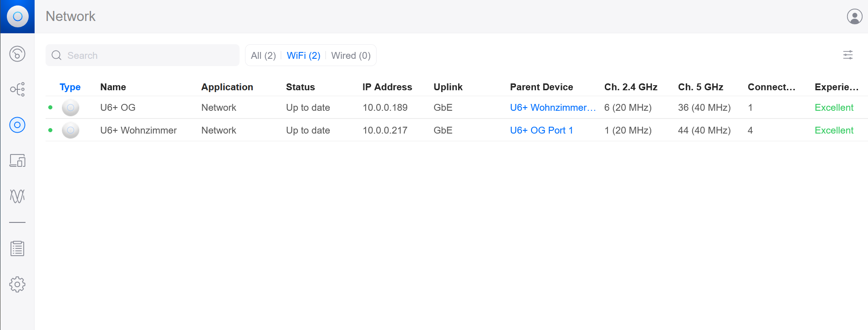The height and width of the screenshot is (330, 868).
Task: Click into the Search field
Action: [x=143, y=55]
